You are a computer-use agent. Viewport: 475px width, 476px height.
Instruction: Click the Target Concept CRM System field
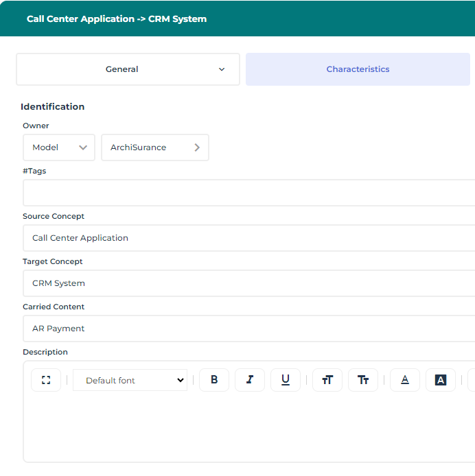coord(248,283)
